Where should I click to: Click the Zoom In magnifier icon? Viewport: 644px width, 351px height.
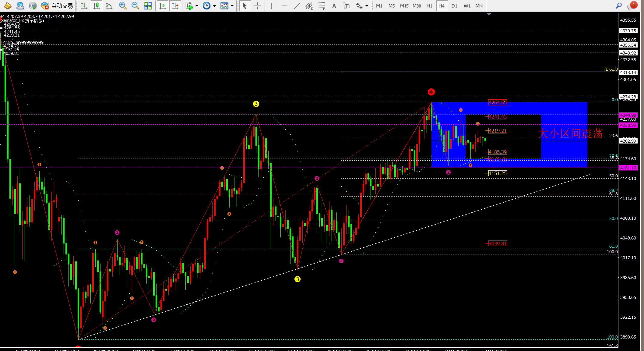122,6
